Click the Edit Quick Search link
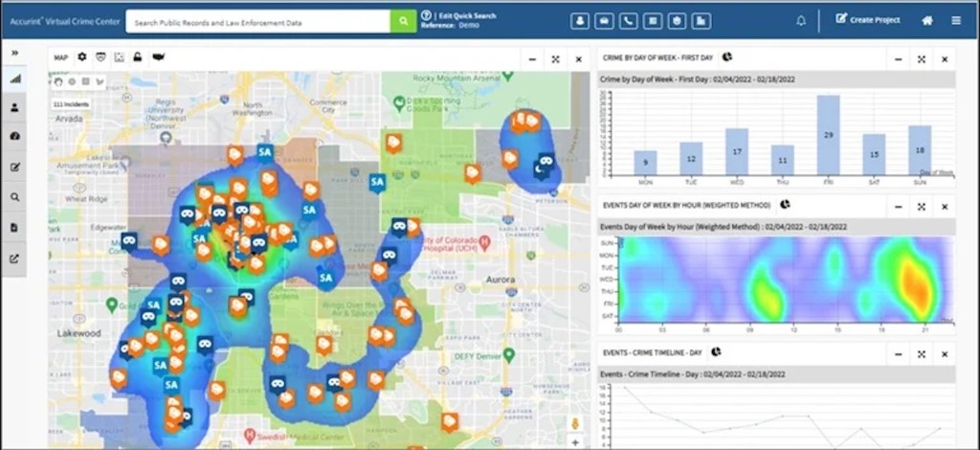 tap(467, 15)
